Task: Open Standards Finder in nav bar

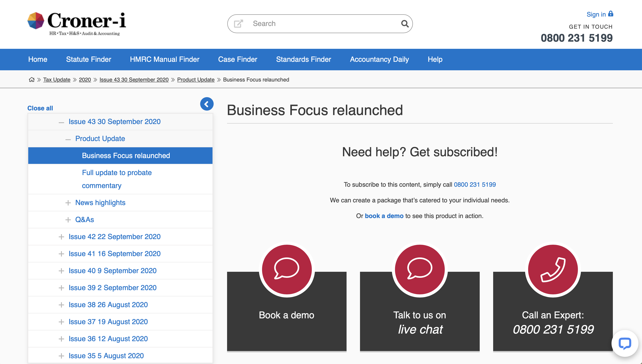Action: tap(304, 59)
